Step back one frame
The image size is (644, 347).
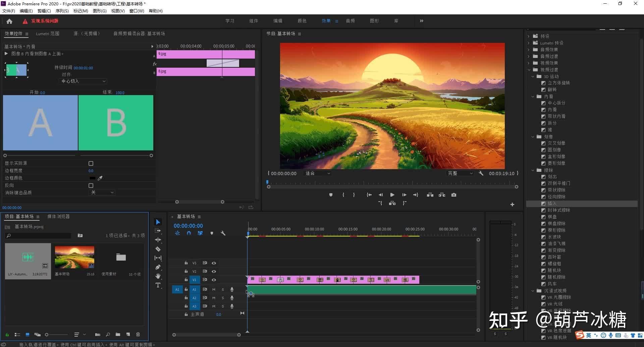pos(381,195)
